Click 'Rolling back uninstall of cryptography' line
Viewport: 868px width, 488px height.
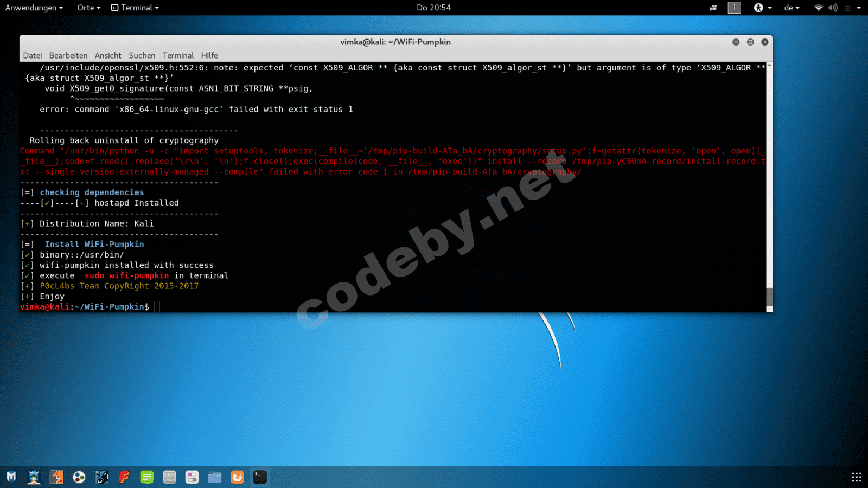tap(124, 140)
